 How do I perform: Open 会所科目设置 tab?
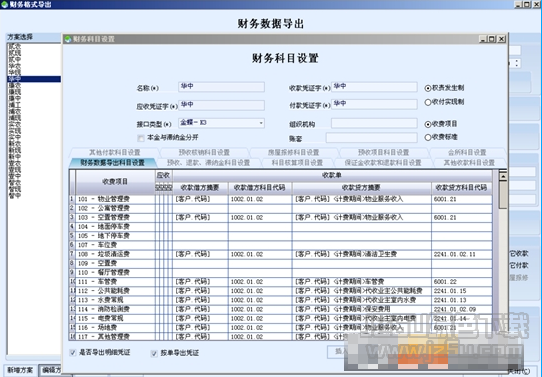467,152
